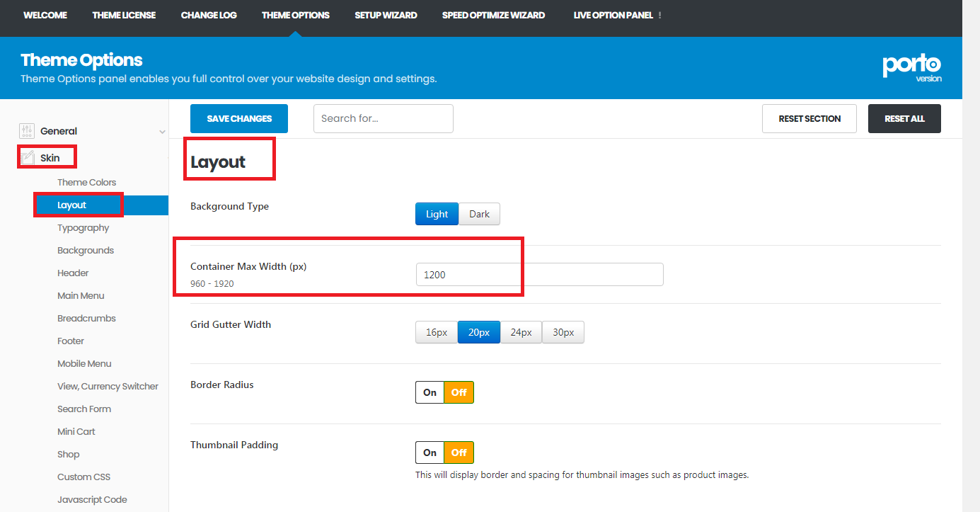Image resolution: width=980 pixels, height=512 pixels.
Task: Open the Welcome tab
Action: (45, 15)
